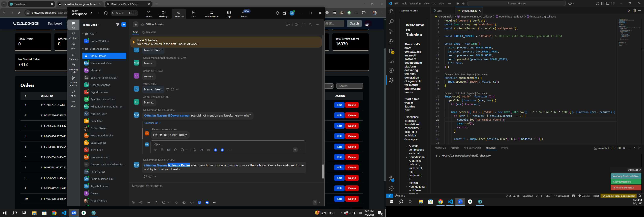
Task: Collapse the Apps section in Zoom
Action: coord(83,34)
